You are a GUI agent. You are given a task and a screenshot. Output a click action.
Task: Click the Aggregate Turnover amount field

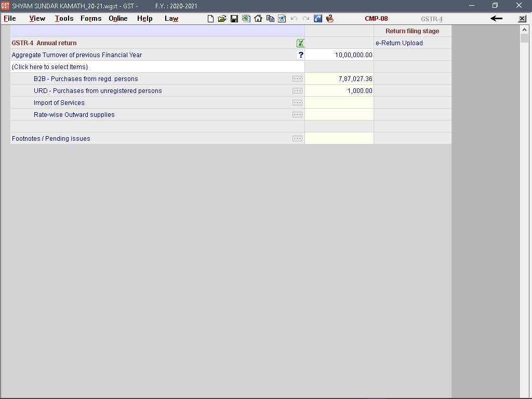(339, 55)
